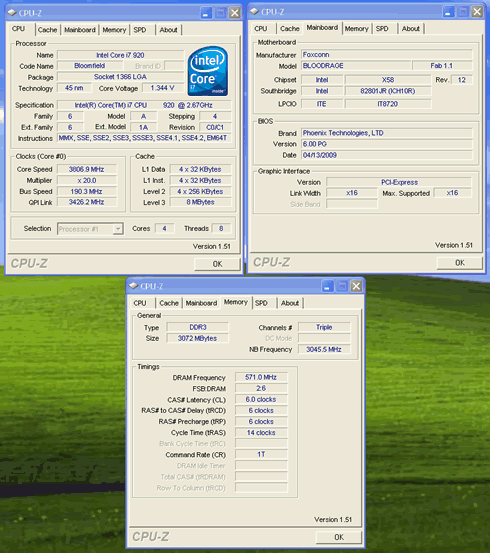Go to Cache tab in Memory window
This screenshot has height=553, width=490.
point(169,303)
